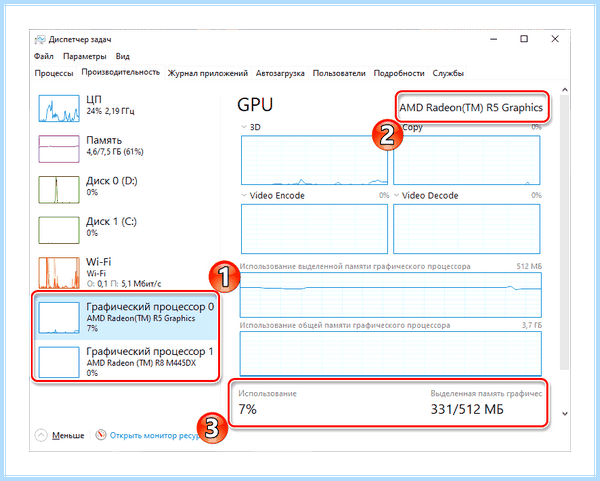Click the shared GPU memory usage graph
Screen dimensions: 600x481
pos(391,354)
